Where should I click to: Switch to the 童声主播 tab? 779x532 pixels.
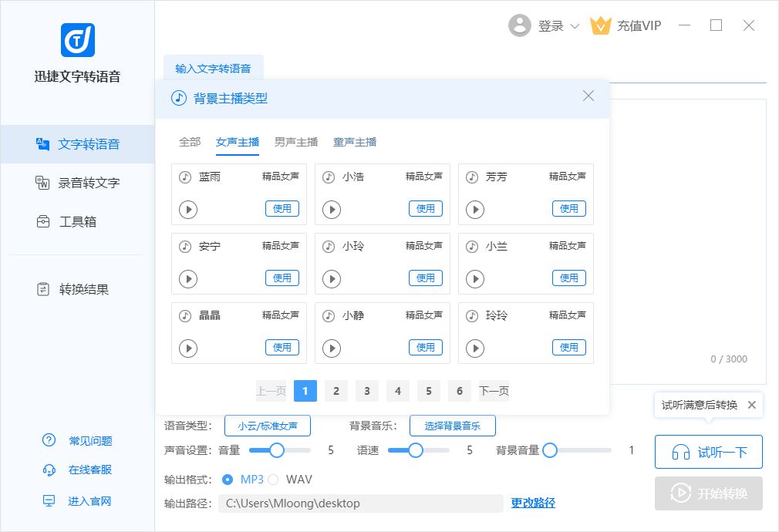pos(355,142)
